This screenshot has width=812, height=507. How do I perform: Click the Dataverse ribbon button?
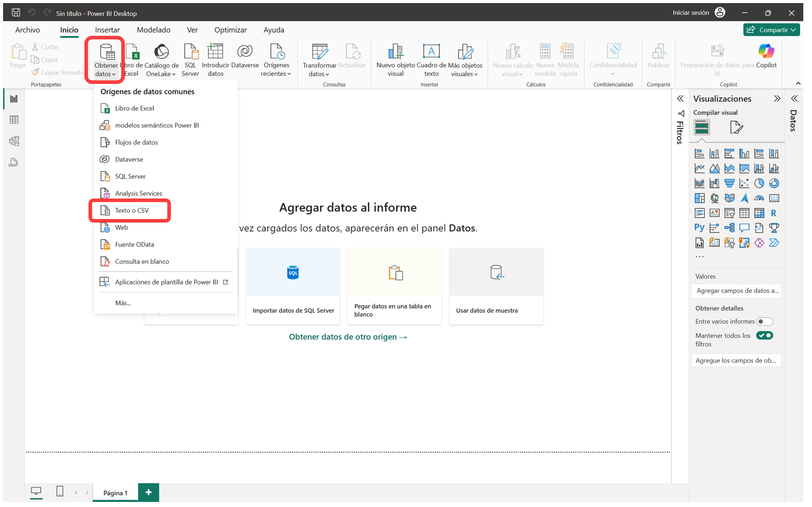pos(245,56)
